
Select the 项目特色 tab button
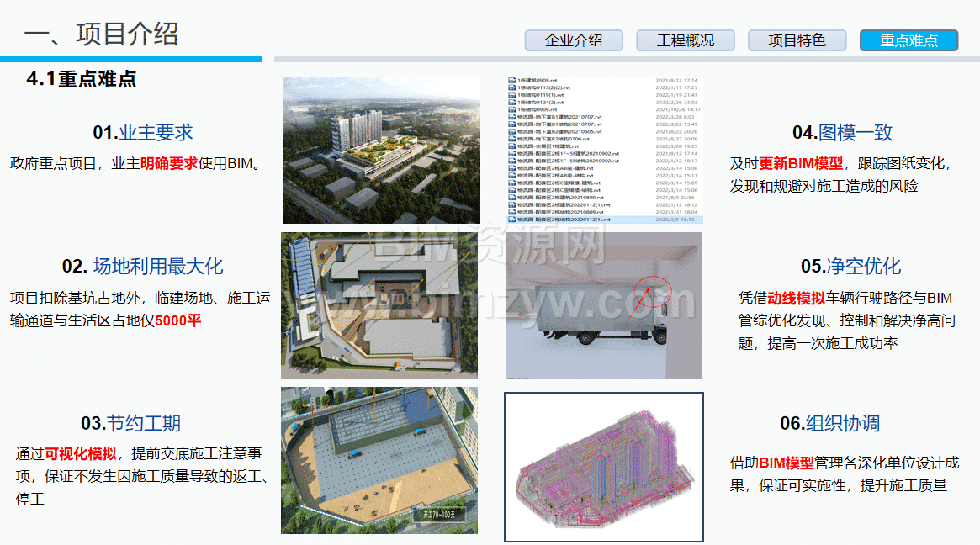pos(797,40)
